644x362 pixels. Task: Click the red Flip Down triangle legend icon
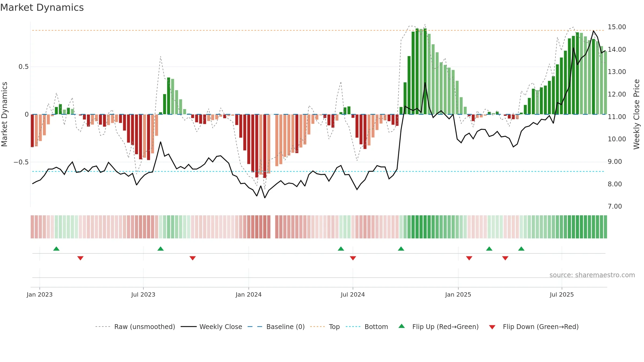(492, 327)
